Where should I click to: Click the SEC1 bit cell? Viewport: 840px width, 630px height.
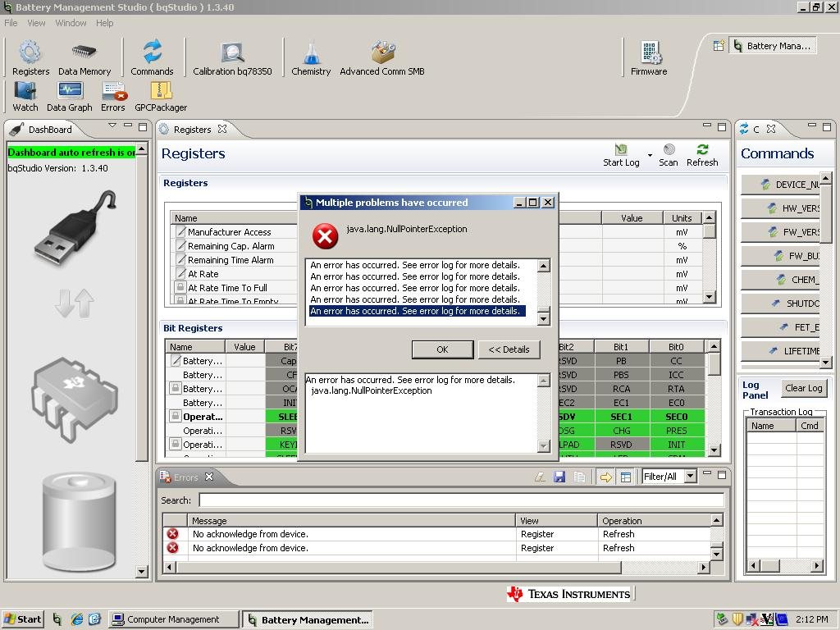[622, 416]
